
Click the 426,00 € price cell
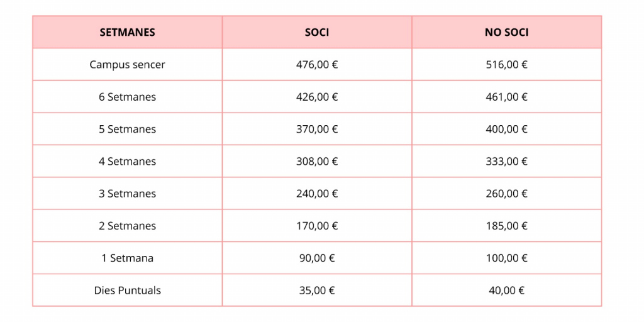point(317,97)
